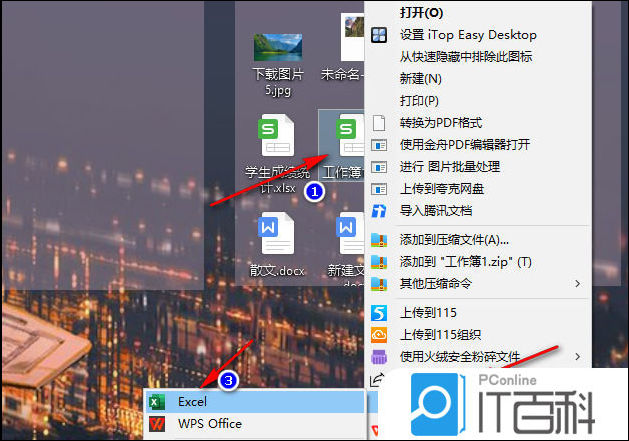Click the 学生成绩统计.xlsx file name label
The width and height of the screenshot is (629, 441).
click(x=278, y=180)
